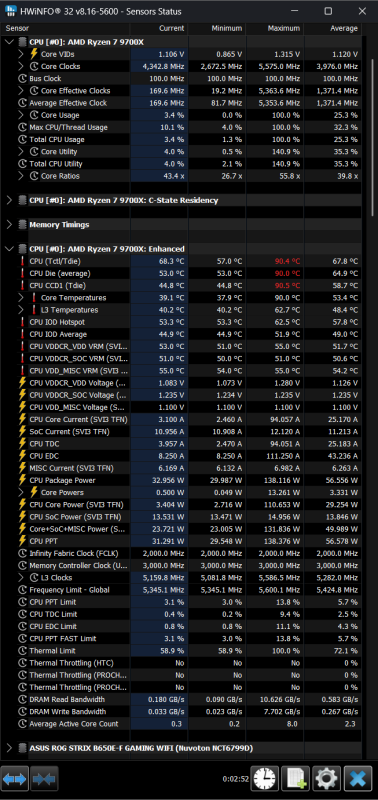The image size is (378, 800).
Task: Expand the L3 Clocks row
Action: coord(21,578)
